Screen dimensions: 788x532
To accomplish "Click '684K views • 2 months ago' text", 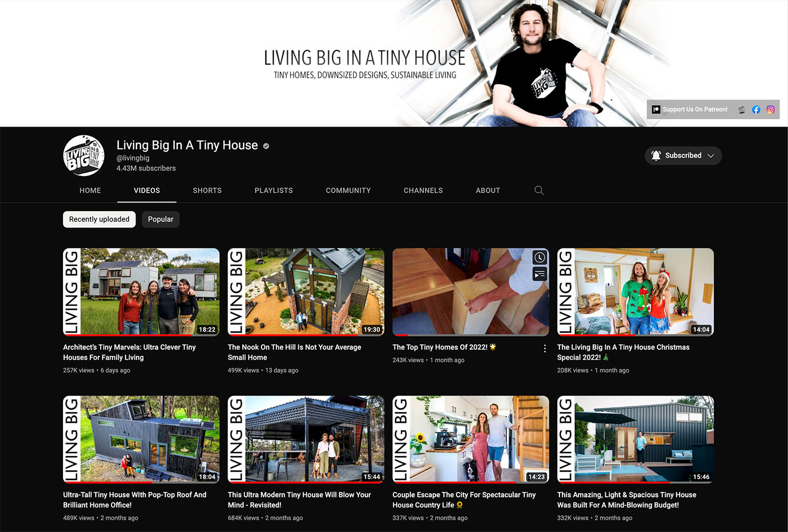I will pyautogui.click(x=265, y=518).
